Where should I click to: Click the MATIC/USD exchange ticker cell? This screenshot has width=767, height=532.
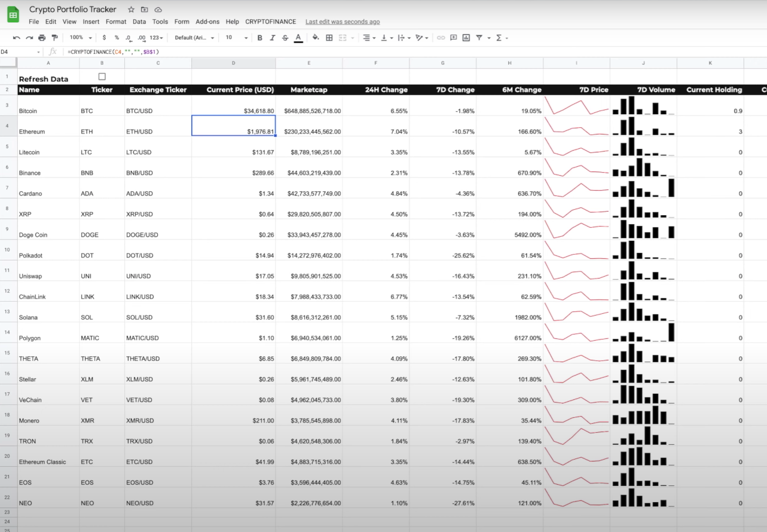click(158, 332)
